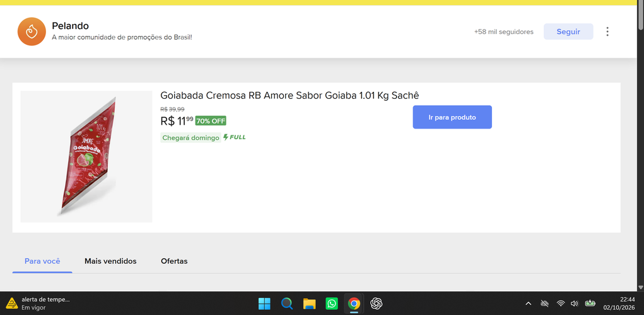The image size is (644, 315).
Task: Click the Ir para produto button
Action: [452, 117]
